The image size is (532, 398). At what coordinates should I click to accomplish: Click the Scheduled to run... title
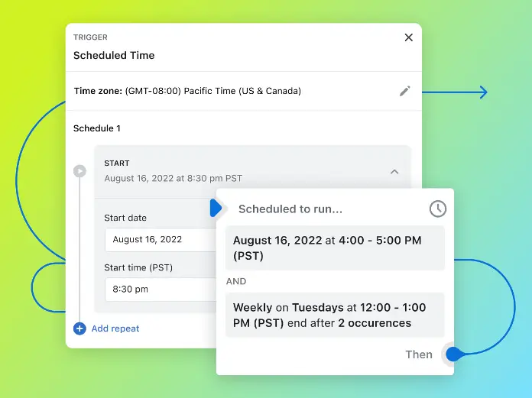[290, 209]
